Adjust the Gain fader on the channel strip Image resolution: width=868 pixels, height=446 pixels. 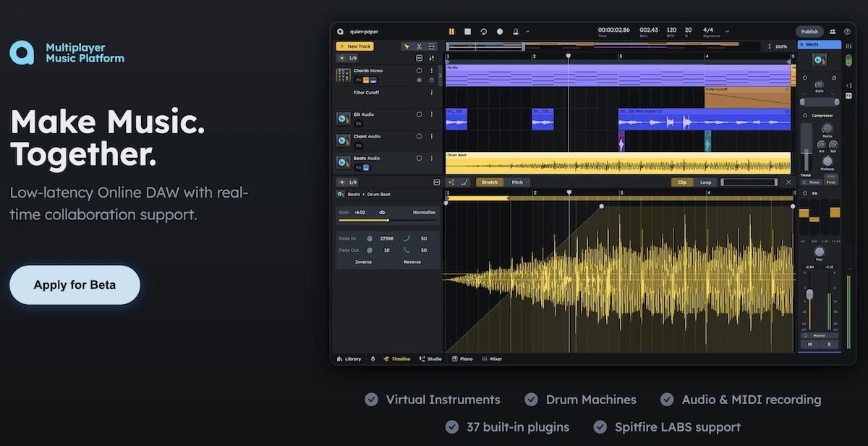tap(820, 85)
